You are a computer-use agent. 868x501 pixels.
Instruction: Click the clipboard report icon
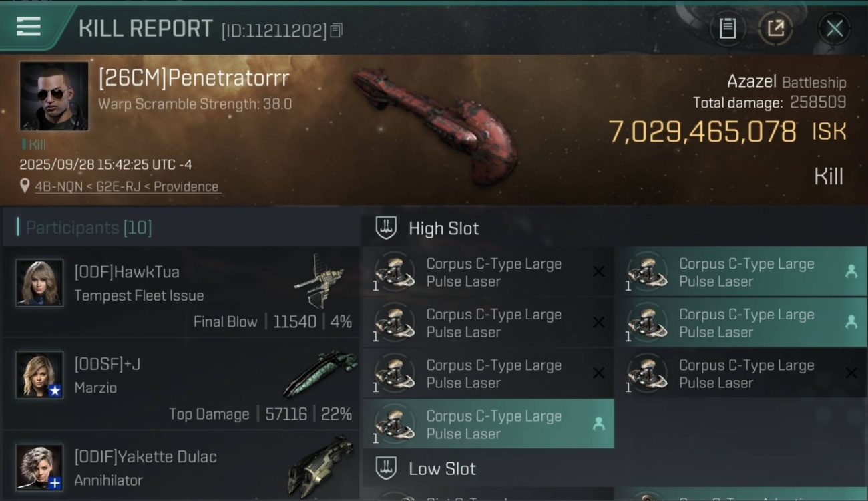(728, 29)
